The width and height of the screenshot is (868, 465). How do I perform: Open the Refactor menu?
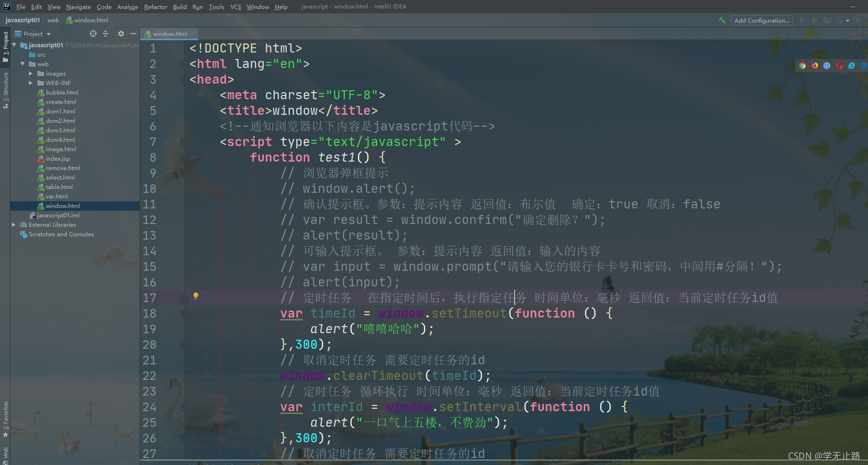coord(156,7)
